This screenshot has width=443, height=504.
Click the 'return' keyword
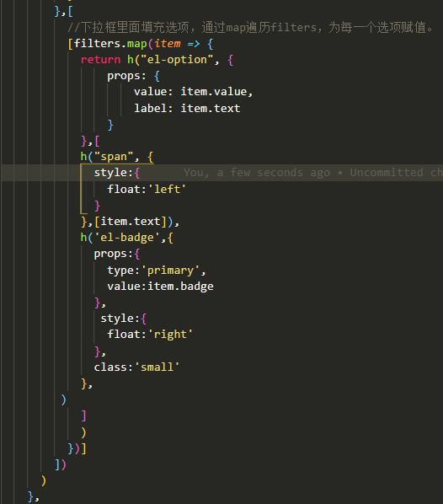tap(100, 60)
